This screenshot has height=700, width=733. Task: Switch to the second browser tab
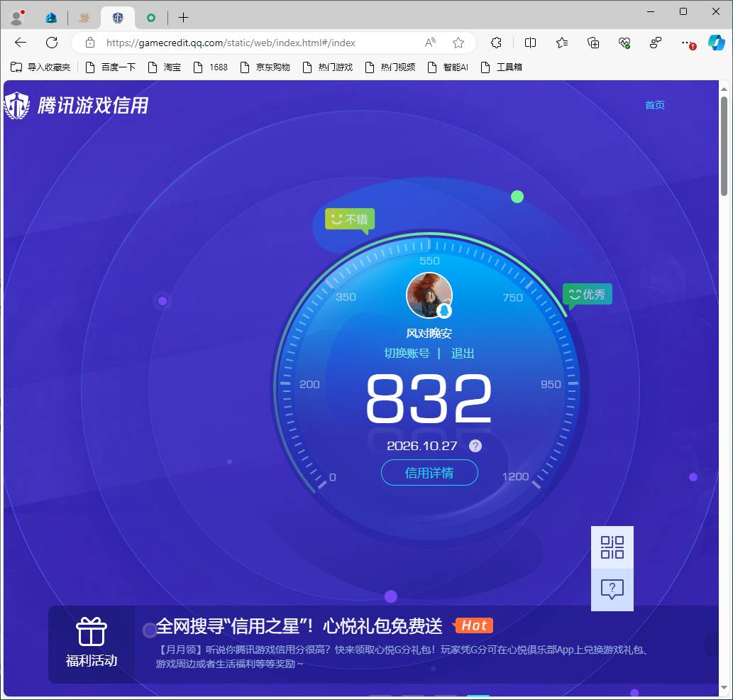click(84, 18)
